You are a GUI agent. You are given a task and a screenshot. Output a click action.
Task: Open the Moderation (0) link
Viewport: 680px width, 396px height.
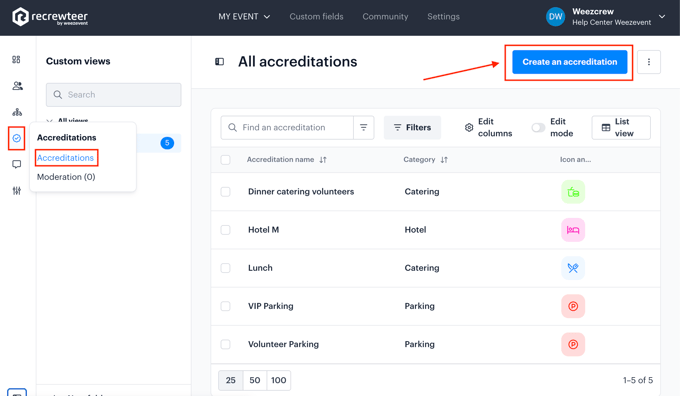[66, 177]
